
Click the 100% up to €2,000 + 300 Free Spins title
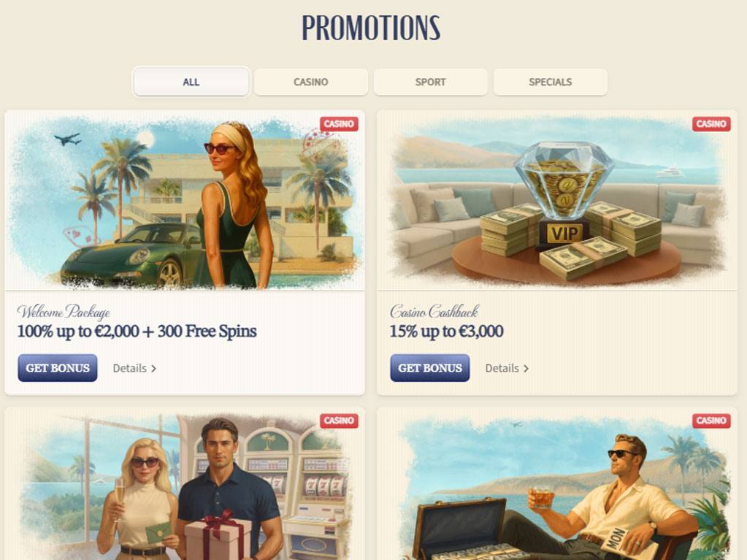click(137, 331)
